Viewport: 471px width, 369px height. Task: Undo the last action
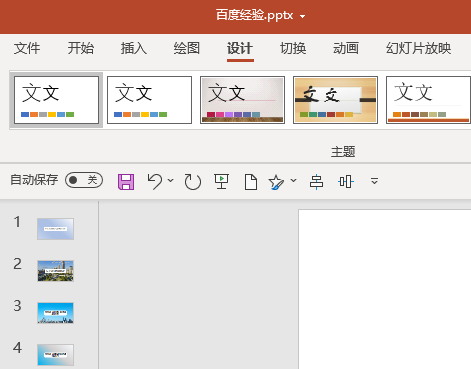click(155, 181)
